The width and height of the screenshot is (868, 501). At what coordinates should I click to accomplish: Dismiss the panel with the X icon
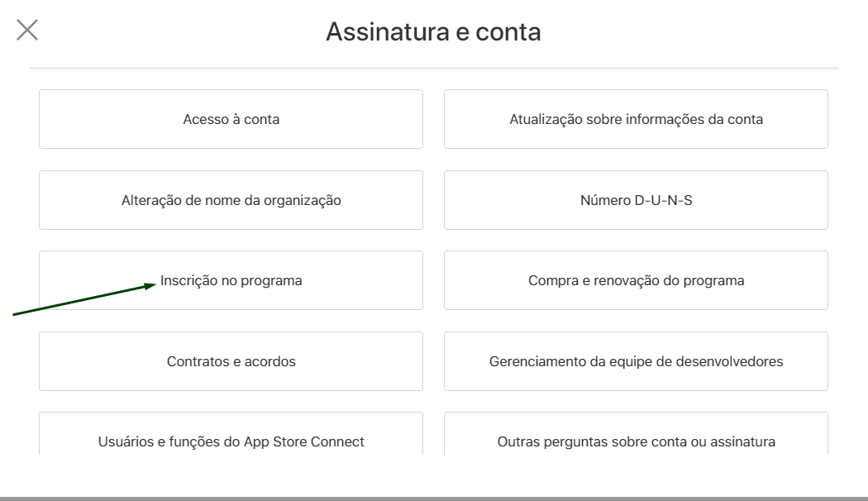point(27,30)
